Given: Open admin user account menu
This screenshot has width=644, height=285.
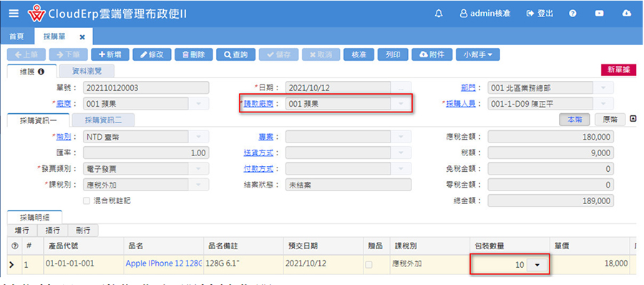Looking at the screenshot, I should click(x=484, y=13).
